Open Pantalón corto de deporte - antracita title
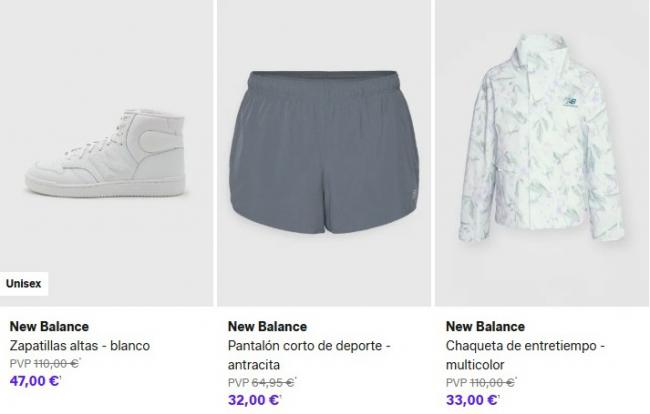 [309, 355]
